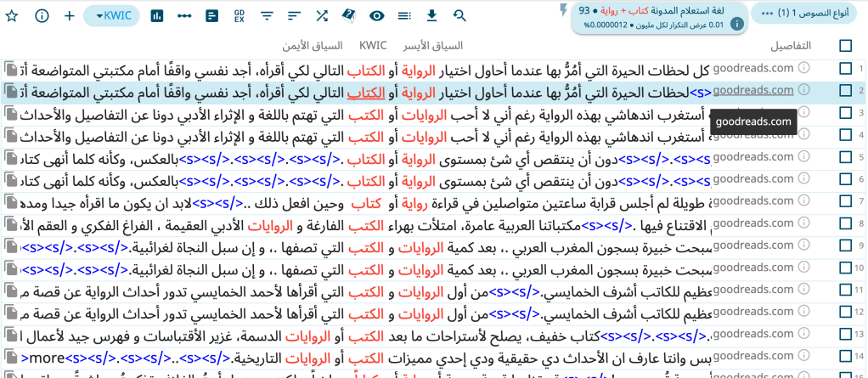The width and height of the screenshot is (868, 378).
Task: Expand document icon on row 7
Action: point(10,201)
